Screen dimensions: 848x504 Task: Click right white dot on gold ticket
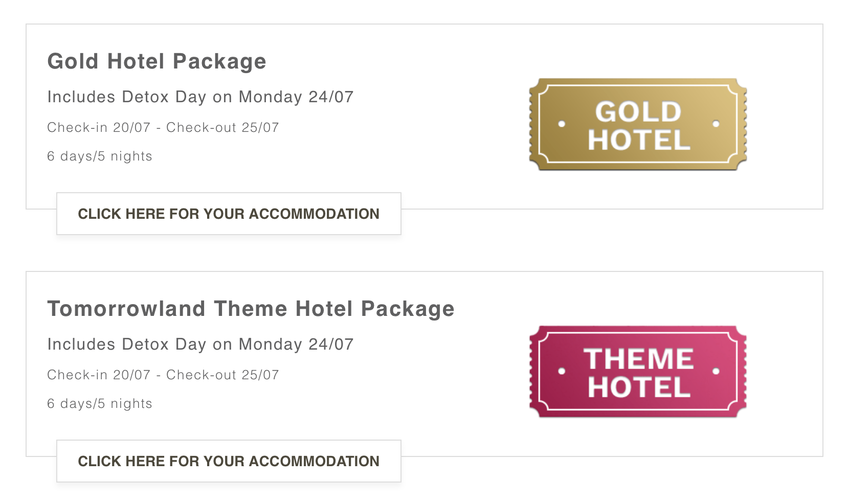click(x=716, y=124)
